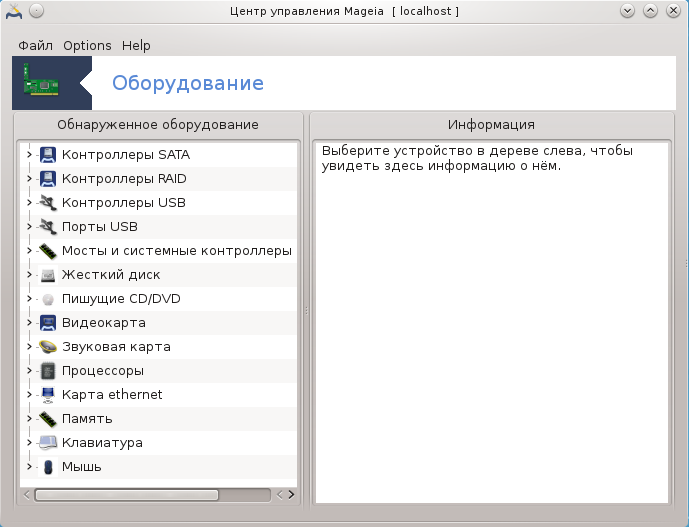Select the Видеокарта row text
The width and height of the screenshot is (689, 527).
(x=104, y=323)
